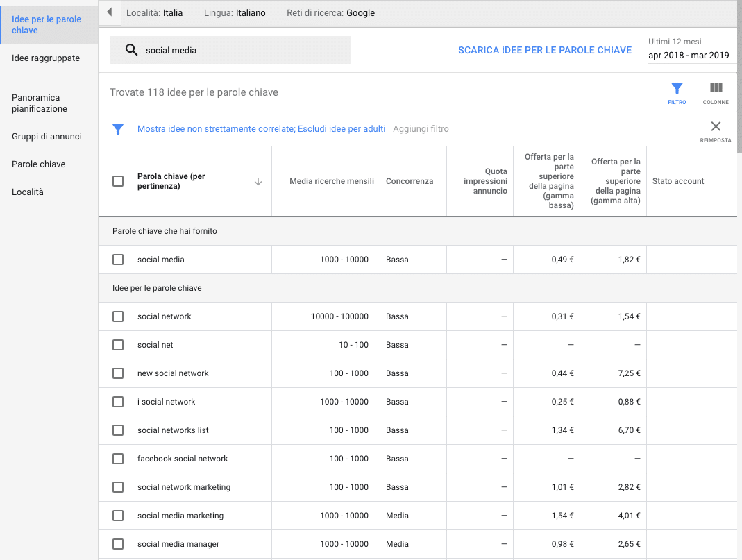Click the 7,25 € high bid value
Image resolution: width=742 pixels, height=560 pixels.
point(629,373)
